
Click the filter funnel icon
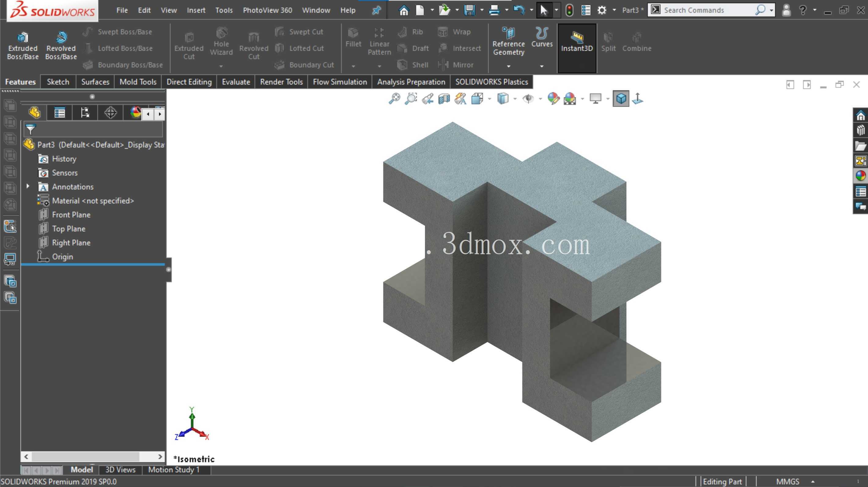(x=31, y=129)
